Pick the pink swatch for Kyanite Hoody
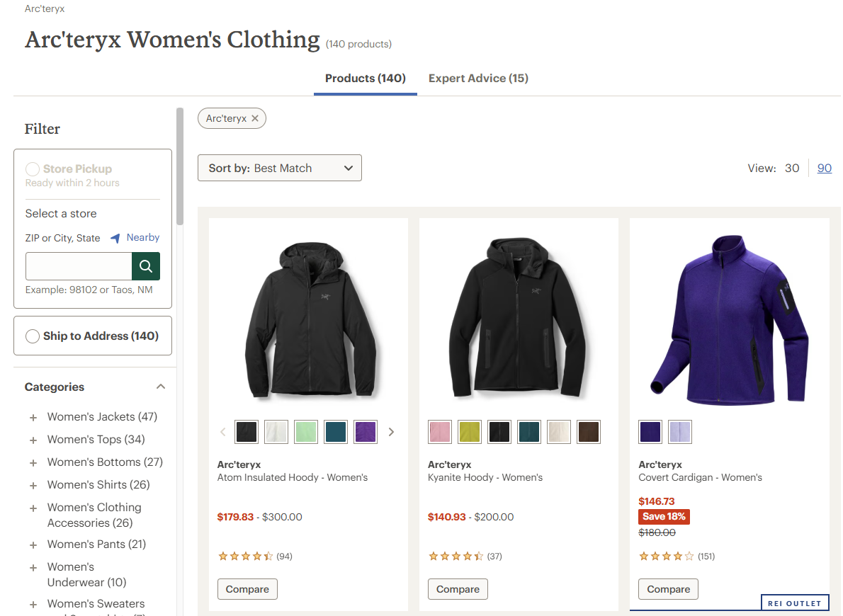Screen dimensions: 843x616 tap(440, 432)
